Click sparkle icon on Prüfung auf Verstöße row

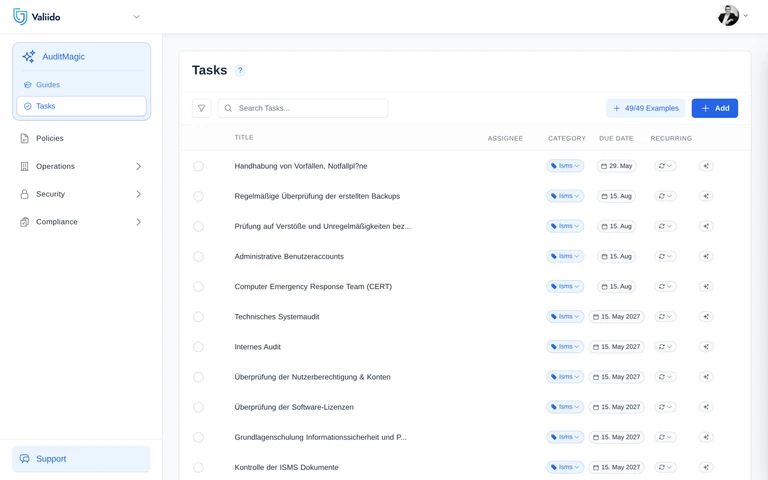706,226
